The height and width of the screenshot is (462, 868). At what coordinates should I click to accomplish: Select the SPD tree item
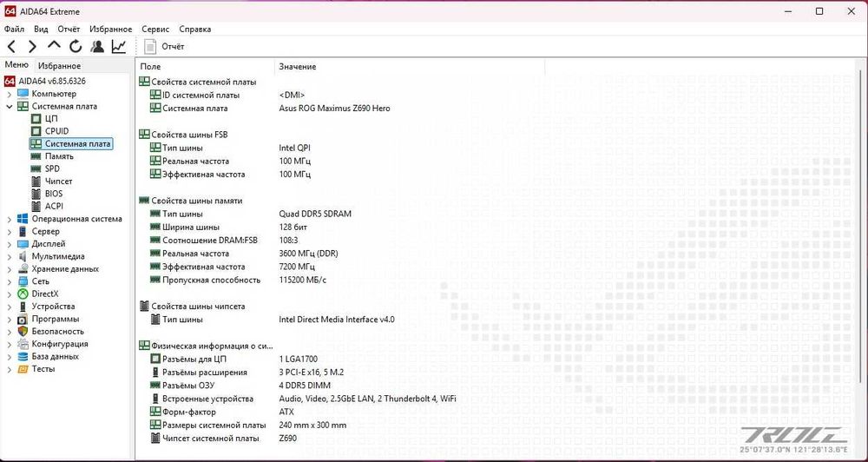[53, 168]
